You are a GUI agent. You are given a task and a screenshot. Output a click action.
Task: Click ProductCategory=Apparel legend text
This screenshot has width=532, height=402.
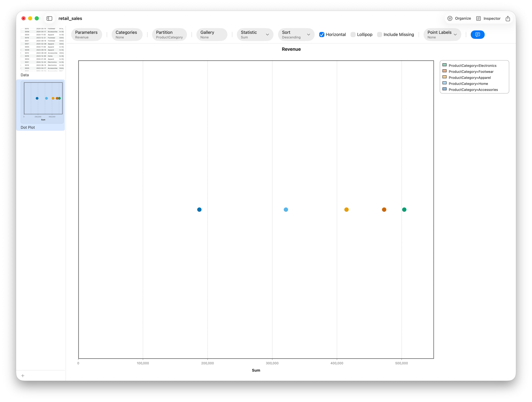pos(470,78)
